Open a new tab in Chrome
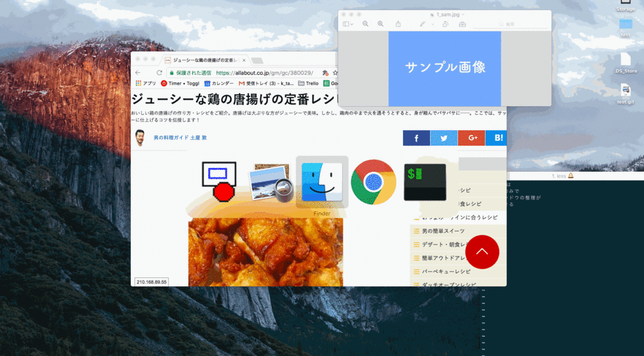Image resolution: width=644 pixels, height=356 pixels. tap(257, 61)
